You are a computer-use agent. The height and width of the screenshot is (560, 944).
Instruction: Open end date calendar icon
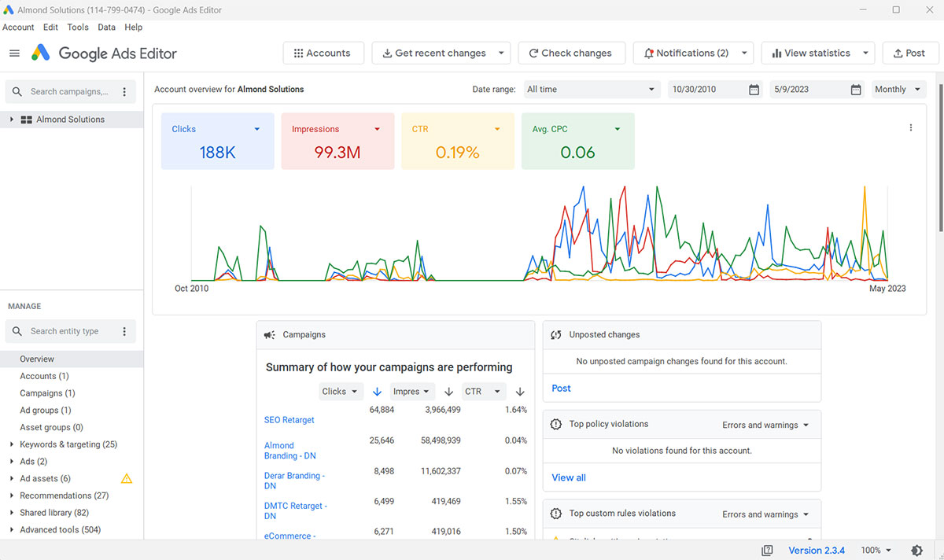tap(856, 90)
